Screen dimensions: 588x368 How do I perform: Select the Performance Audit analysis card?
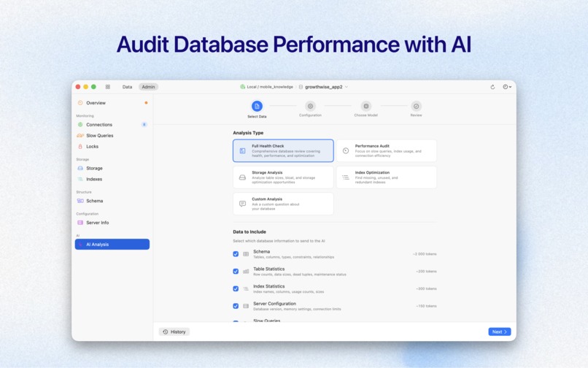coord(386,150)
